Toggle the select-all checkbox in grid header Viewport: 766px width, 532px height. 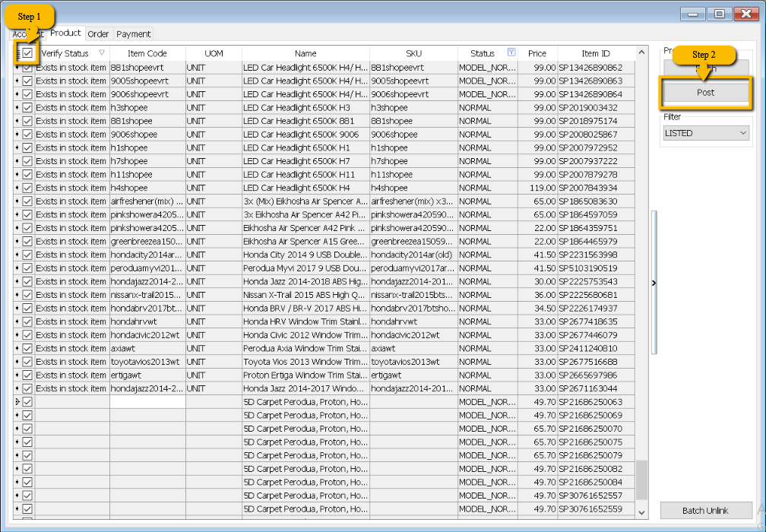(28, 53)
